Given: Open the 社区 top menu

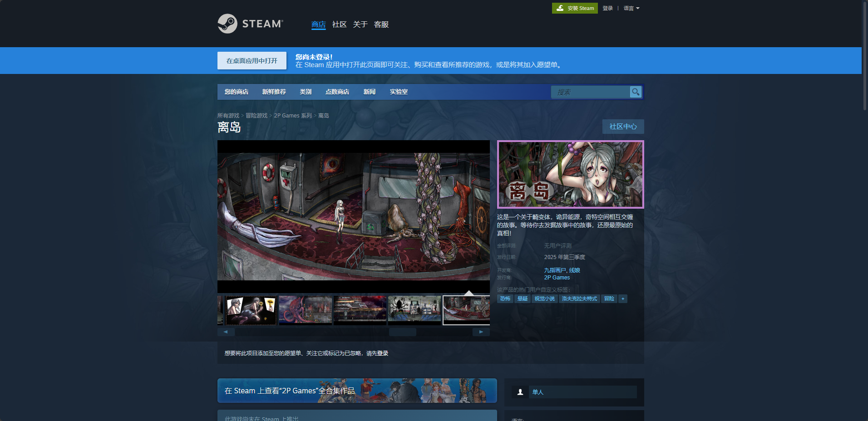Looking at the screenshot, I should coord(340,24).
